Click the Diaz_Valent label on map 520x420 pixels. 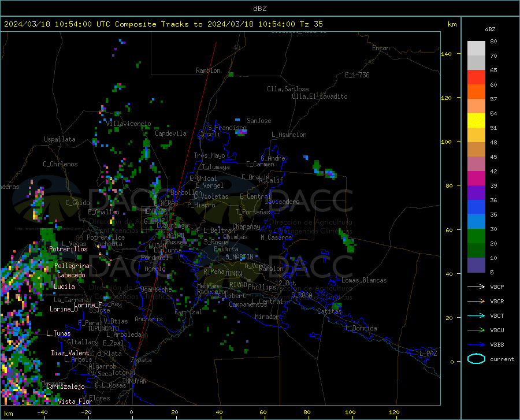[x=70, y=353]
